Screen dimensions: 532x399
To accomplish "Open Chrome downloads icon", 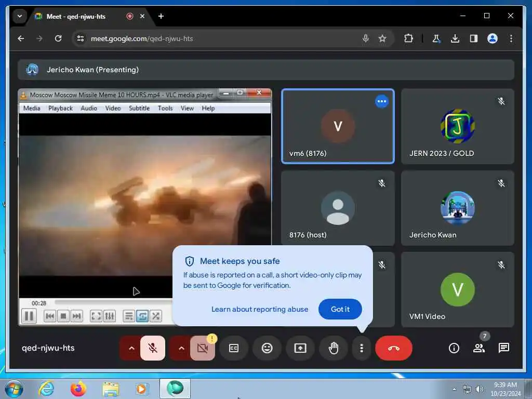I will coord(455,38).
